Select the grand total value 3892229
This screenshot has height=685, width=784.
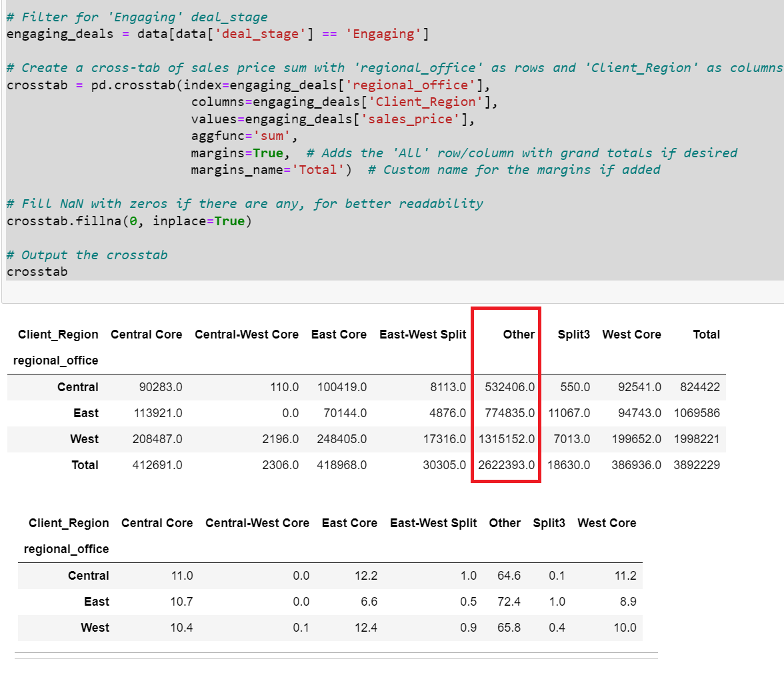coord(696,464)
